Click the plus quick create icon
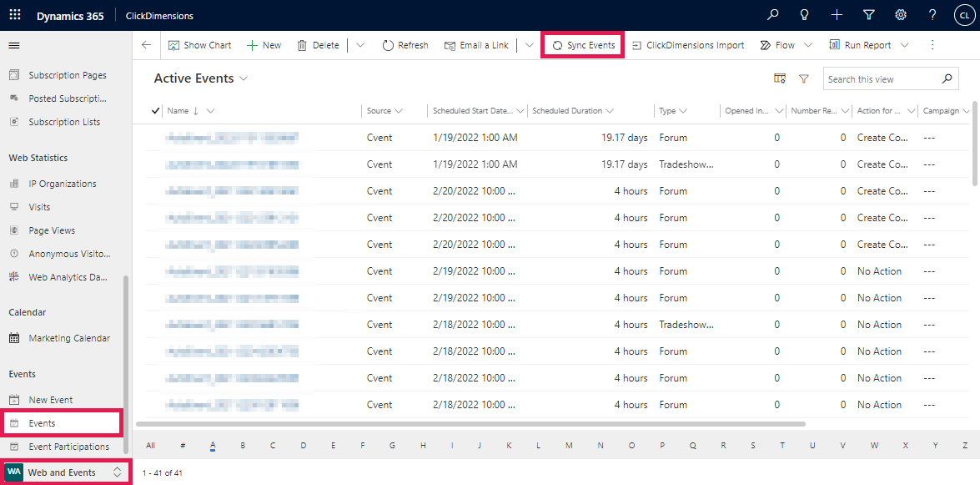The width and height of the screenshot is (980, 485). click(x=837, y=15)
